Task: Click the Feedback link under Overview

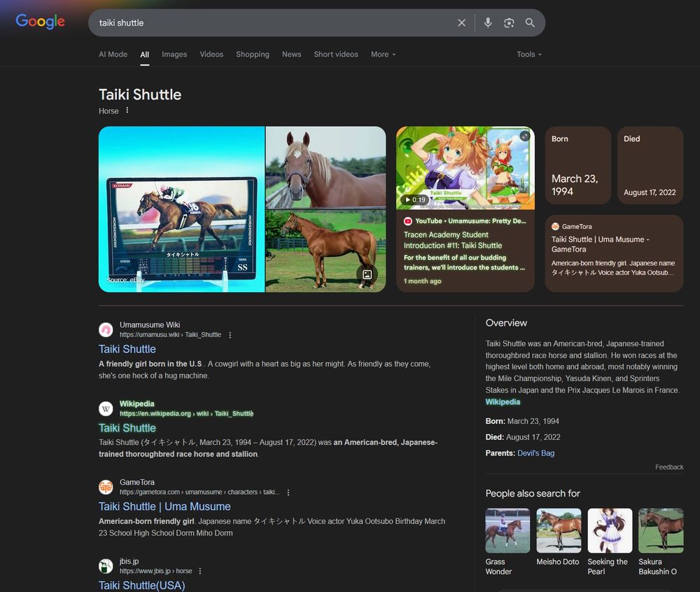Action: click(669, 467)
